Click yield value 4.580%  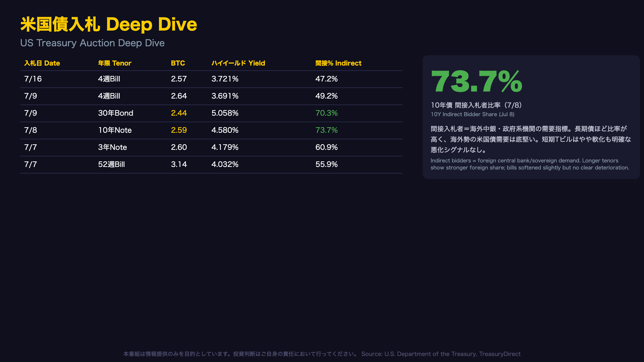pyautogui.click(x=225, y=130)
